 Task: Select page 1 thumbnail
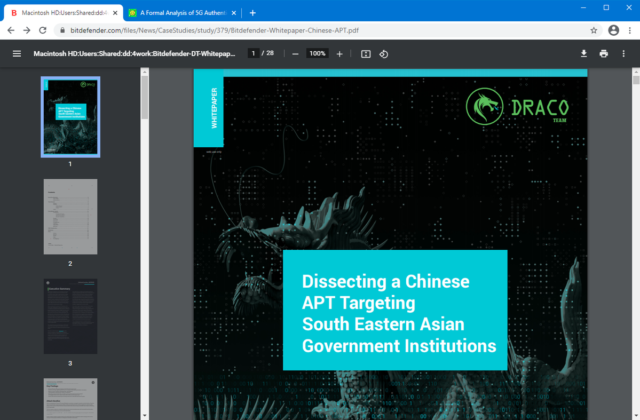tap(70, 117)
